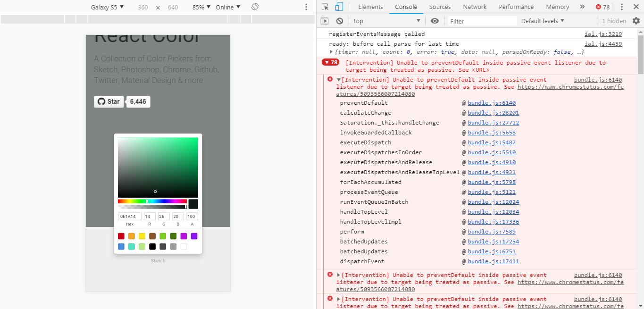The width and height of the screenshot is (644, 309).
Task: Click the Hex value input field
Action: (x=129, y=216)
